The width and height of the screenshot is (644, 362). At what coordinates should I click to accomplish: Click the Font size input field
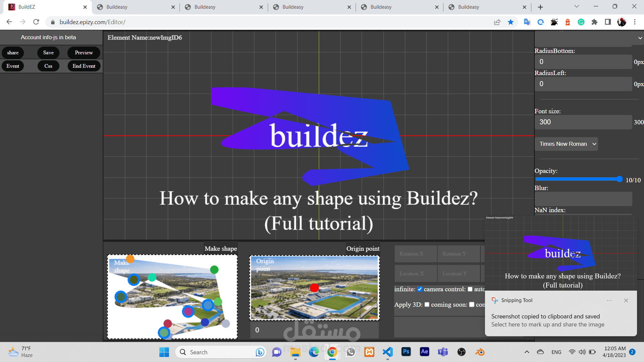pos(583,122)
